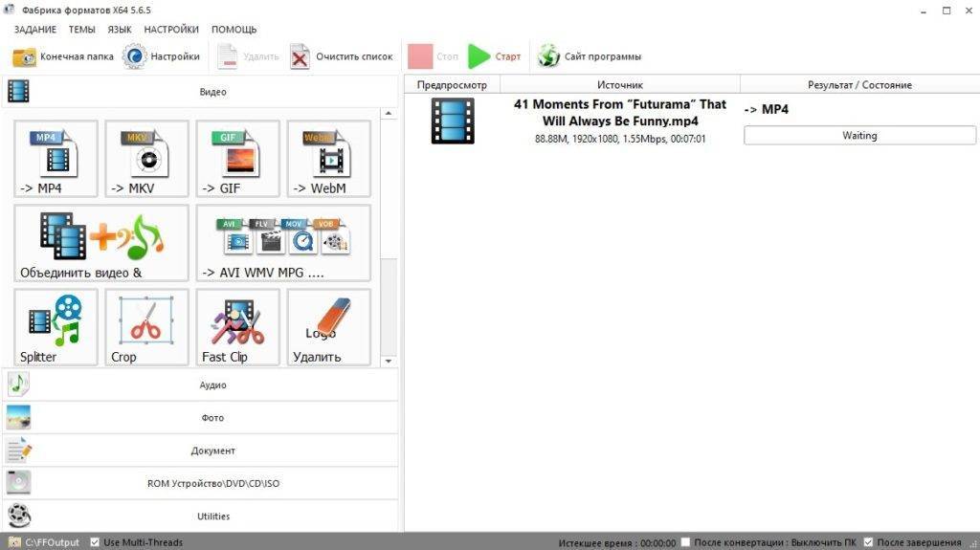Click the Waiting progress bar of the task
Screen dimensions: 980x550
coord(859,136)
